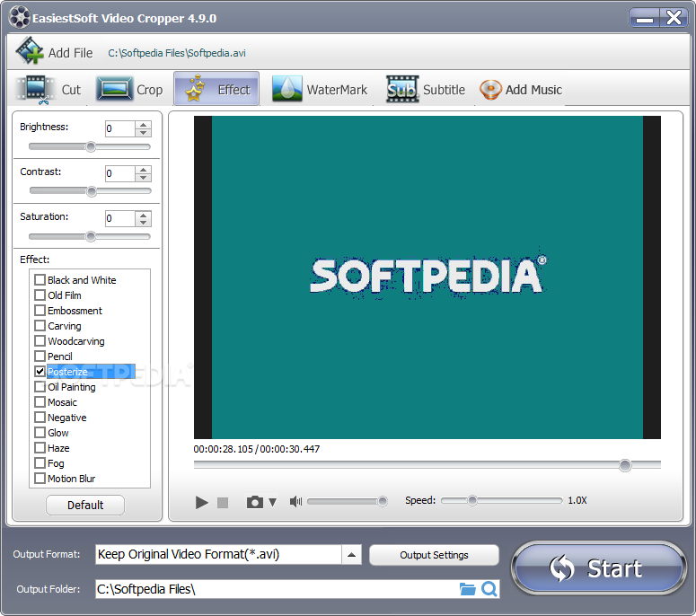The image size is (696, 616).
Task: Click the Add File label
Action: 71,53
